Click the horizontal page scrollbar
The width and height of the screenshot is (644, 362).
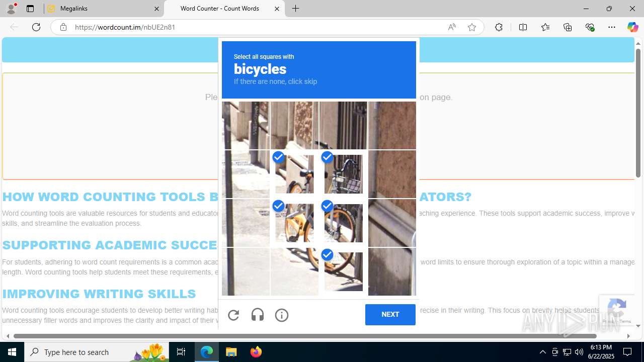click(305, 336)
